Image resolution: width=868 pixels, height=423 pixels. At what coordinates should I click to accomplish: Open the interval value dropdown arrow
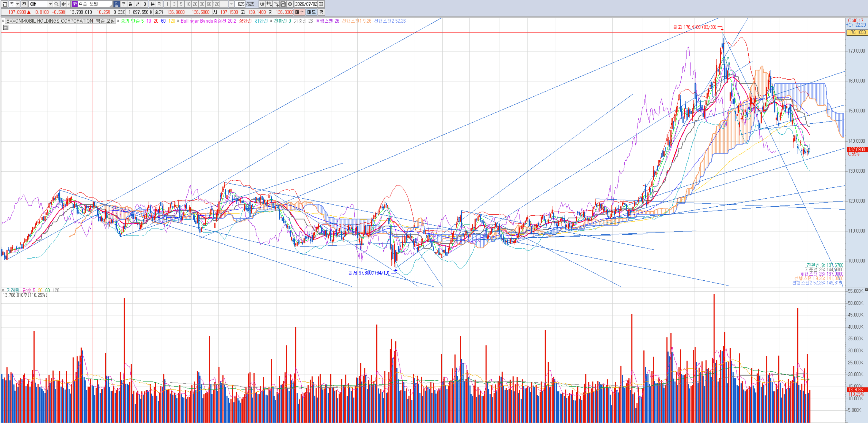coord(231,4)
